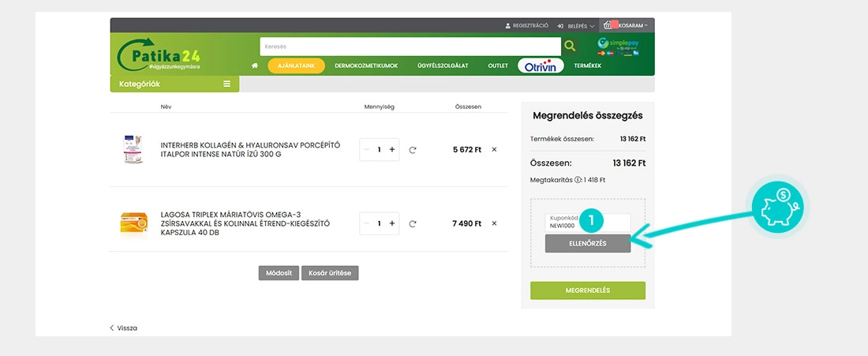The height and width of the screenshot is (356, 868).
Task: Remove Lagosa Triplex from cart
Action: coord(494,223)
